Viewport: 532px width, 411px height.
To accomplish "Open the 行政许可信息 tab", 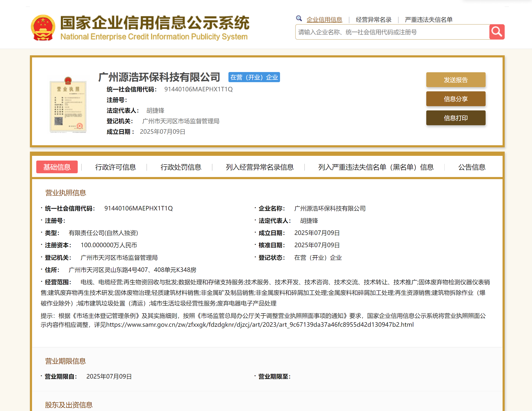I will 115,167.
